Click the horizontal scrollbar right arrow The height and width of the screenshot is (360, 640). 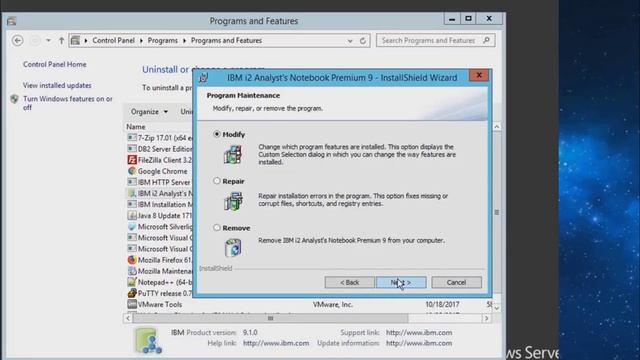[x=486, y=318]
